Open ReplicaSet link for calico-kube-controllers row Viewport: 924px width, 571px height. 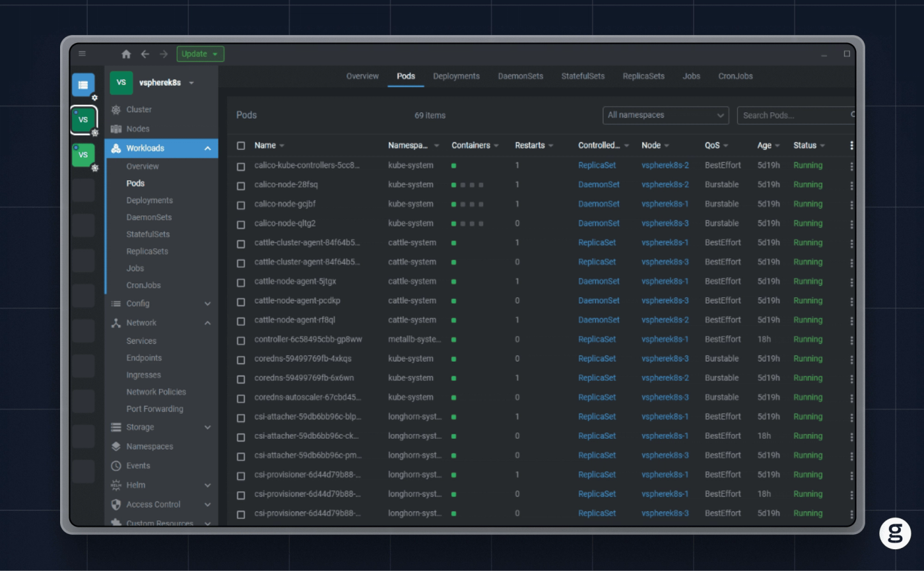tap(597, 165)
